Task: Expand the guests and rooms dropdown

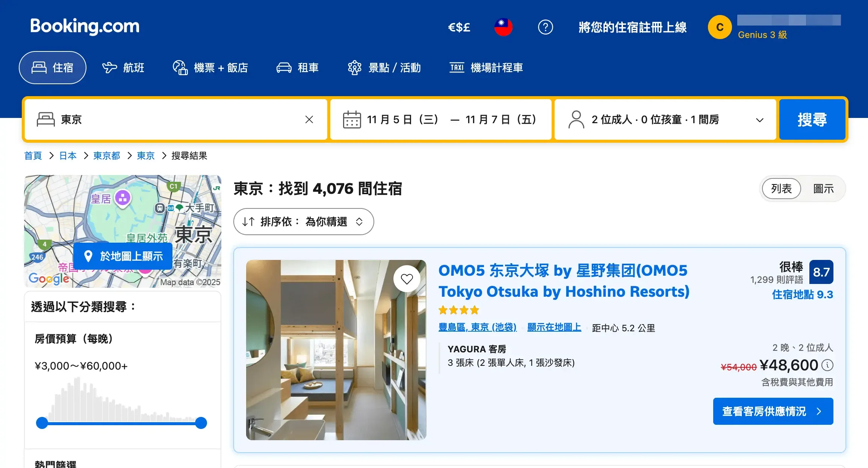Action: tap(665, 119)
